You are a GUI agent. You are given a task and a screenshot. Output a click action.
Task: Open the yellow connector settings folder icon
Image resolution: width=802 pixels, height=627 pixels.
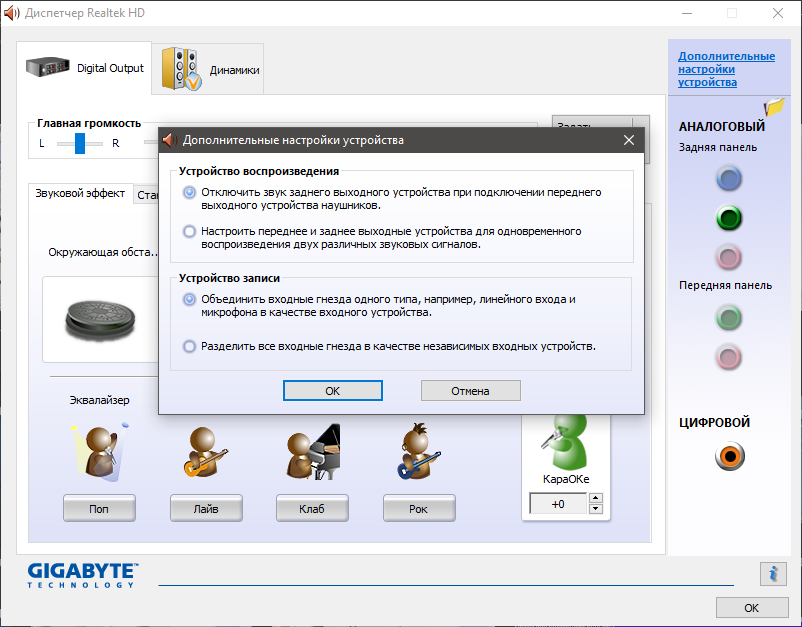pos(774,106)
